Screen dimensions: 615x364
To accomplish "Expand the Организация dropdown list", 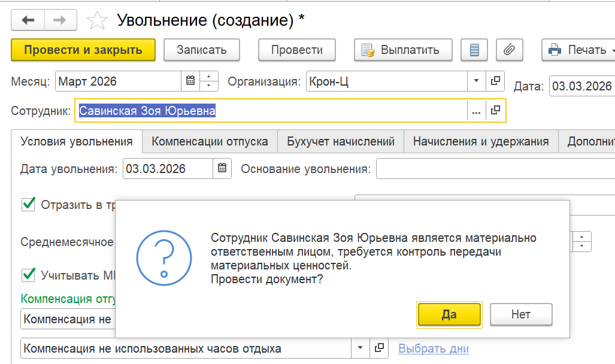I will point(477,81).
